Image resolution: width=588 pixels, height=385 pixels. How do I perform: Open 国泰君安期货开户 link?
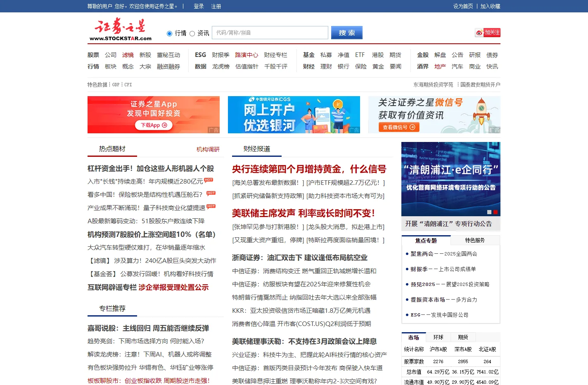point(480,85)
